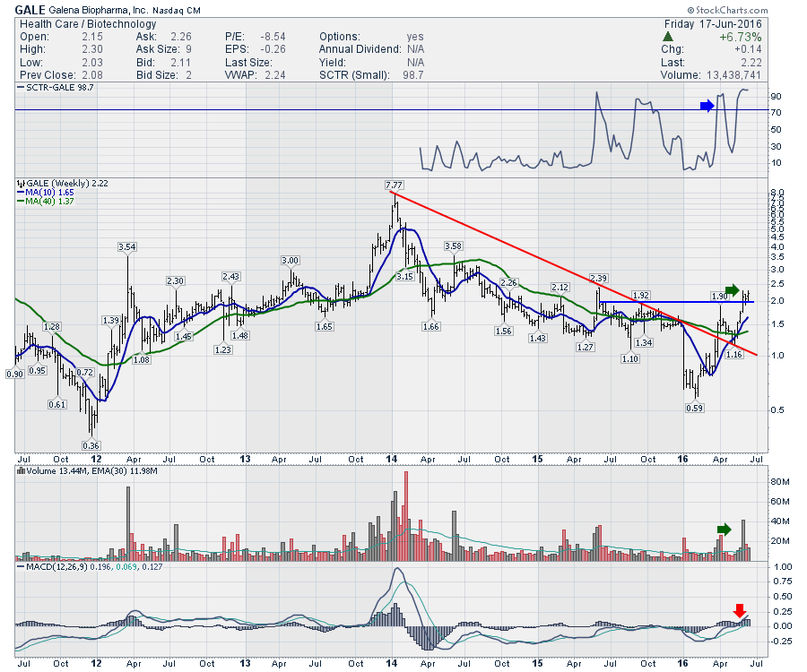Click the 3.54 high price label
Viewport: 807px width, 672px height.
[127, 246]
